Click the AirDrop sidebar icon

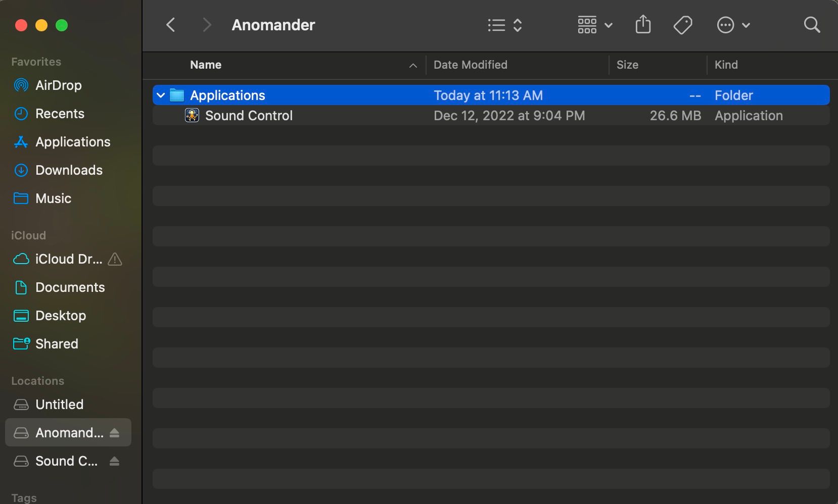[21, 85]
